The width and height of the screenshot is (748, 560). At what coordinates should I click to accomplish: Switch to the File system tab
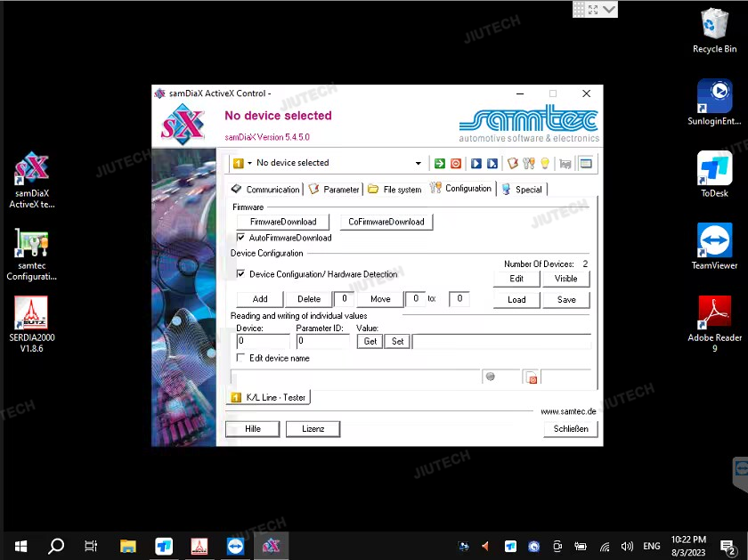[x=394, y=190]
